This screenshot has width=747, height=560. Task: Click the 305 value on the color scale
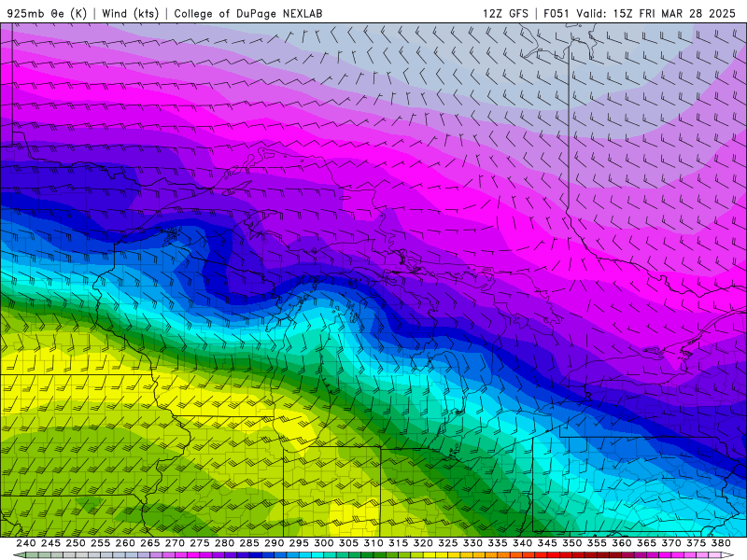[x=348, y=543]
